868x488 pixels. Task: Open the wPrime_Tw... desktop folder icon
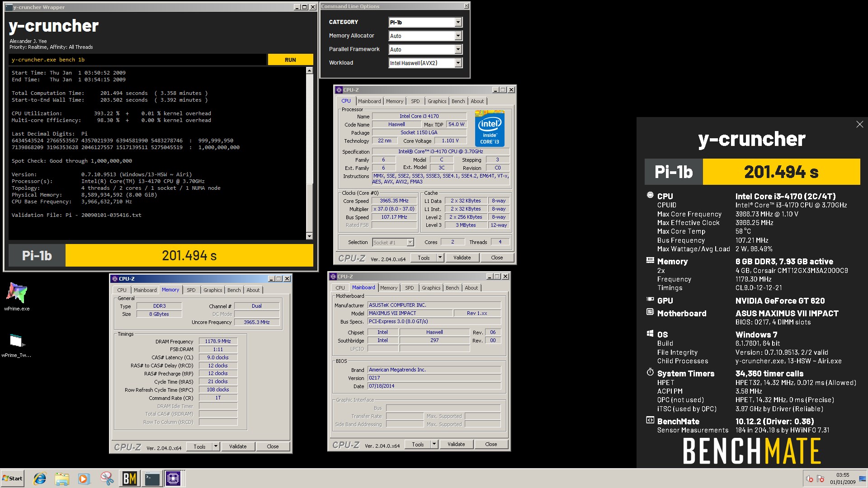16,345
